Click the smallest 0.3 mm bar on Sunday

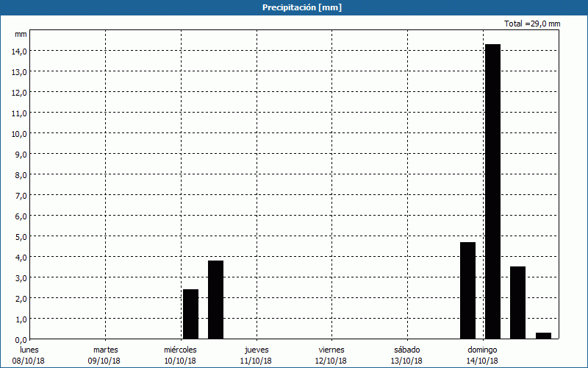[543, 336]
